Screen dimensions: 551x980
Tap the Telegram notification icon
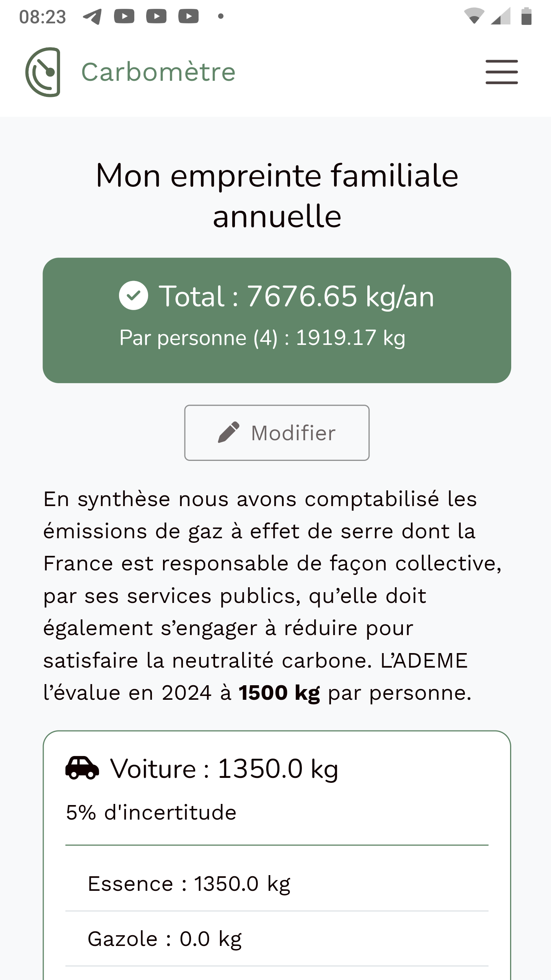(x=92, y=16)
